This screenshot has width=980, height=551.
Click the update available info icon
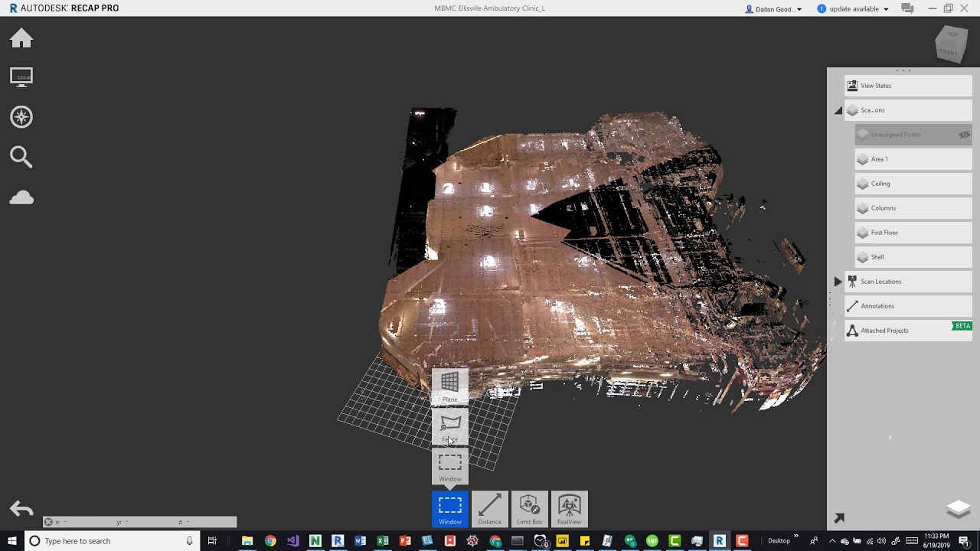822,8
